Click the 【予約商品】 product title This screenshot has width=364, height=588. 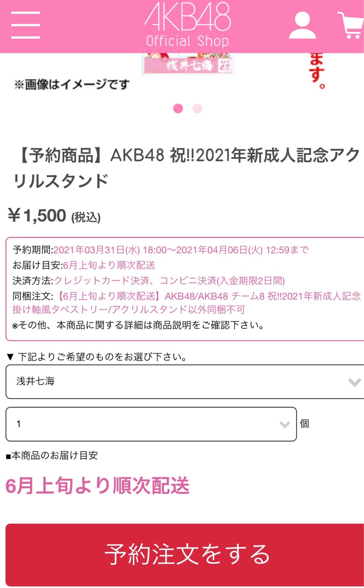click(x=187, y=168)
